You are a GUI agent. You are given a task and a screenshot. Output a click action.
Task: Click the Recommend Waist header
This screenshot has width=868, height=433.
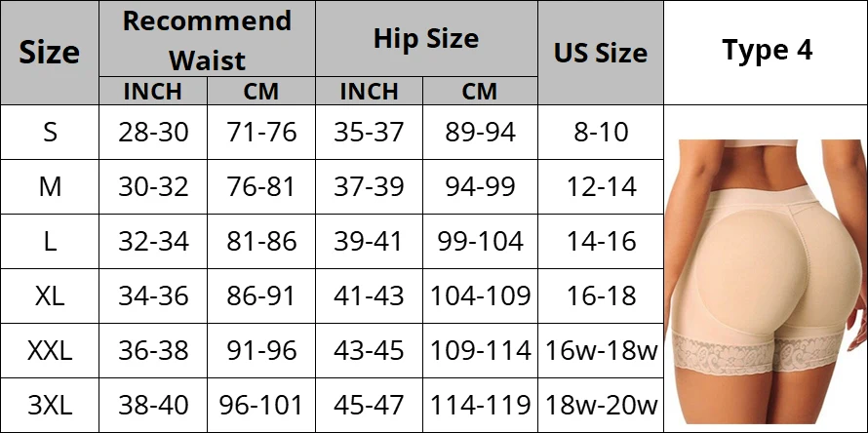pos(207,39)
